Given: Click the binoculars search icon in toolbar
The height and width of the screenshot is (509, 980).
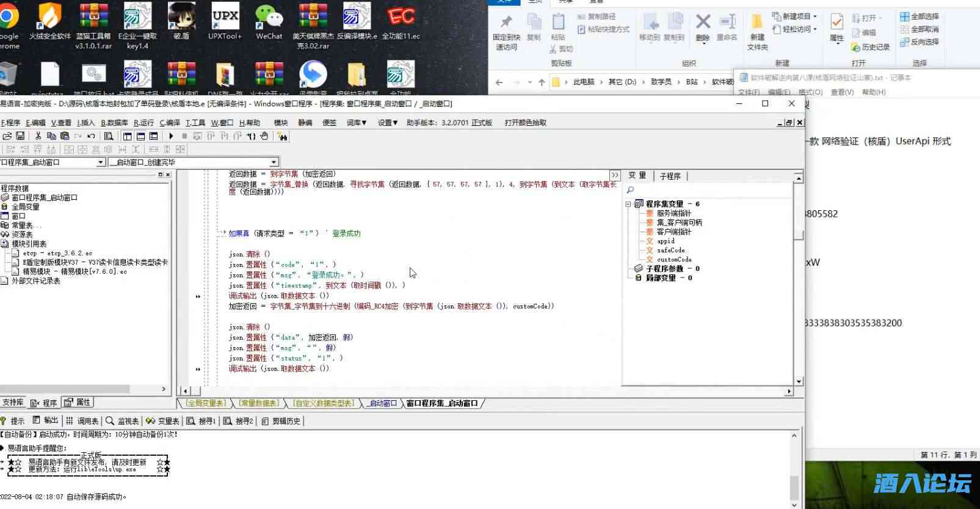Looking at the screenshot, I should coord(282,136).
